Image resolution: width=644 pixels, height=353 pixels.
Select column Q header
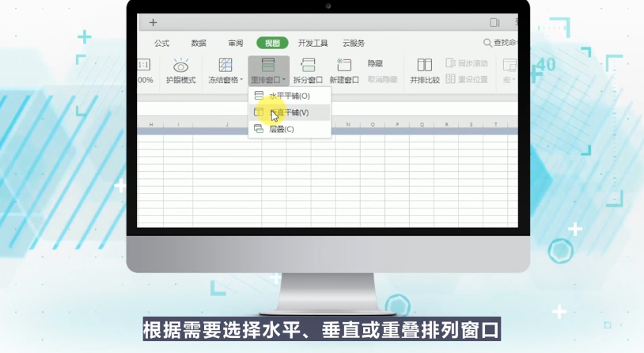(x=422, y=124)
